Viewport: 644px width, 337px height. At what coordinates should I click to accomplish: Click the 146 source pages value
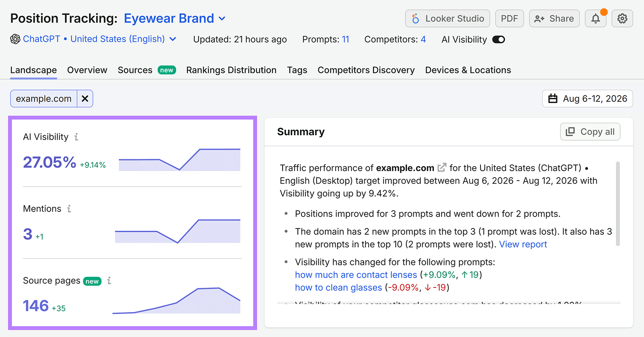point(36,306)
